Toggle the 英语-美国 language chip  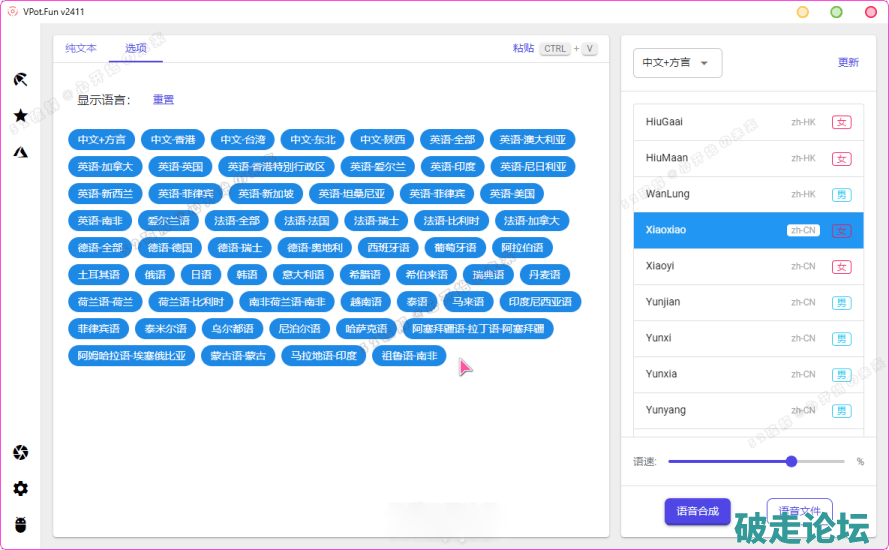point(512,193)
